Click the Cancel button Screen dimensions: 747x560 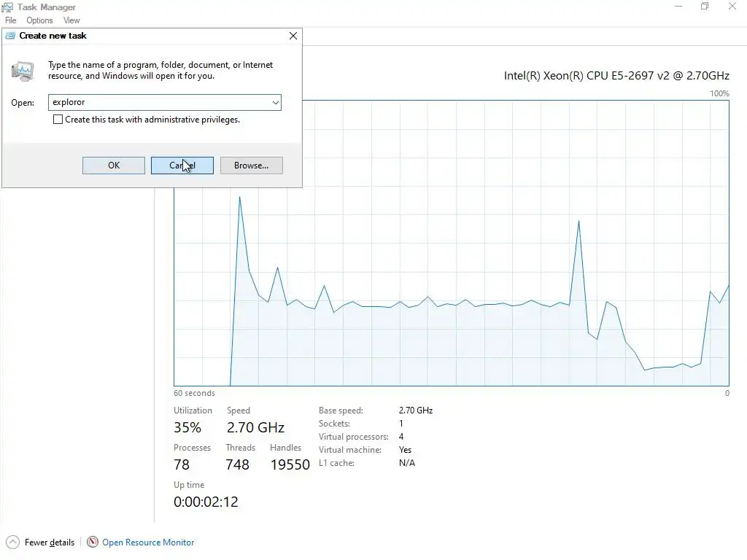[182, 166]
